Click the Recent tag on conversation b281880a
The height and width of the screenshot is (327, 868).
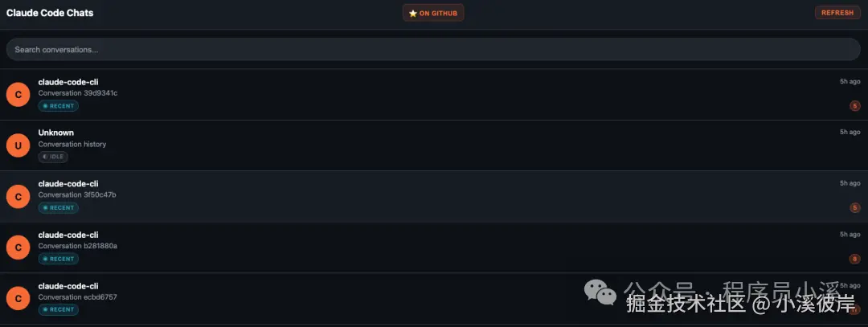click(58, 259)
